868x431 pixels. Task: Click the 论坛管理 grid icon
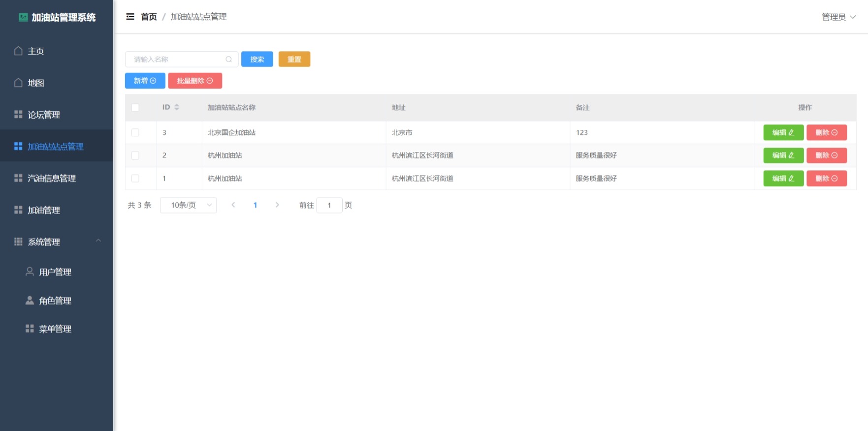pyautogui.click(x=18, y=115)
